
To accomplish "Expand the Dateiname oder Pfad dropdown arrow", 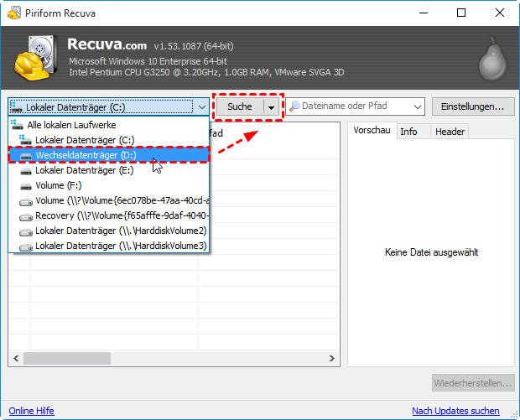I will coord(417,106).
